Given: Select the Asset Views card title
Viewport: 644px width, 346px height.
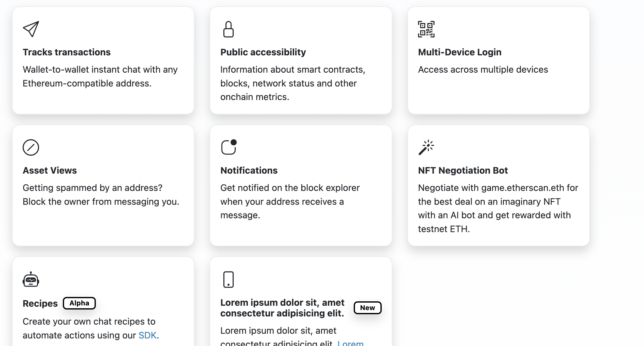Looking at the screenshot, I should click(50, 170).
